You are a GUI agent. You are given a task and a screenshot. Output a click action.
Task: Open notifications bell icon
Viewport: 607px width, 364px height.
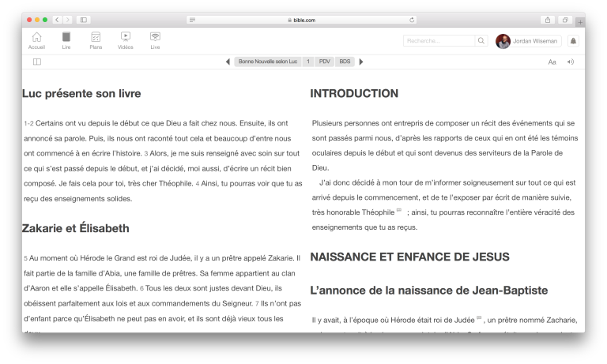click(x=573, y=40)
